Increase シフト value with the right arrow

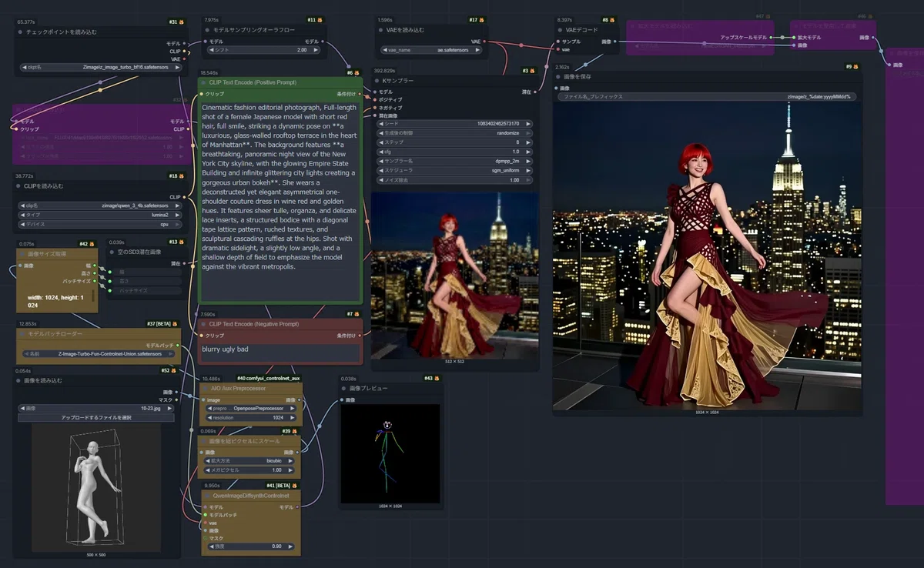click(316, 50)
